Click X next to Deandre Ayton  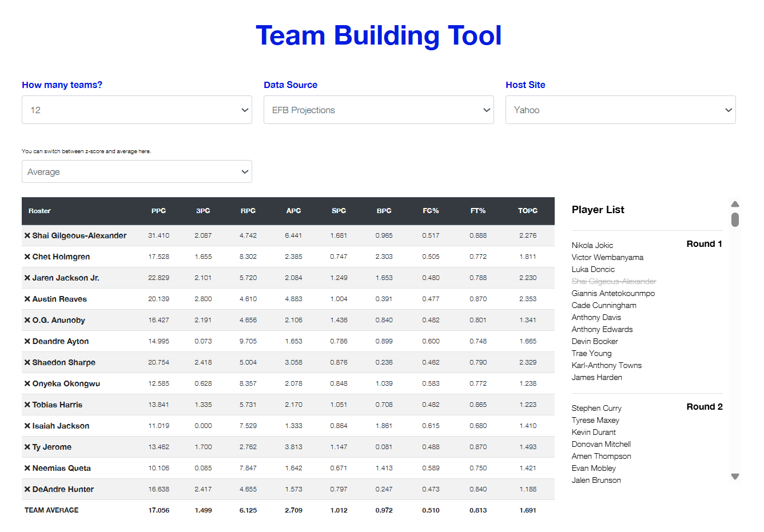(27, 341)
